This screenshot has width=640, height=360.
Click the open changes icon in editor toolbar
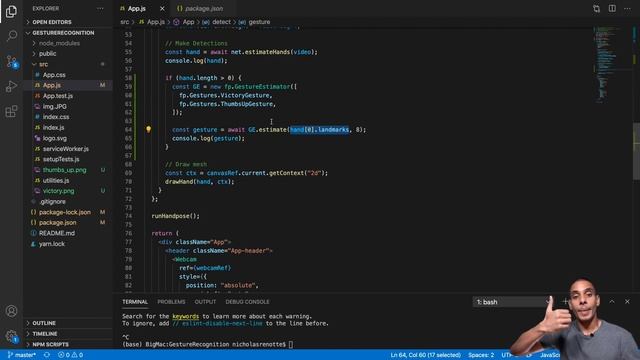pos(596,9)
